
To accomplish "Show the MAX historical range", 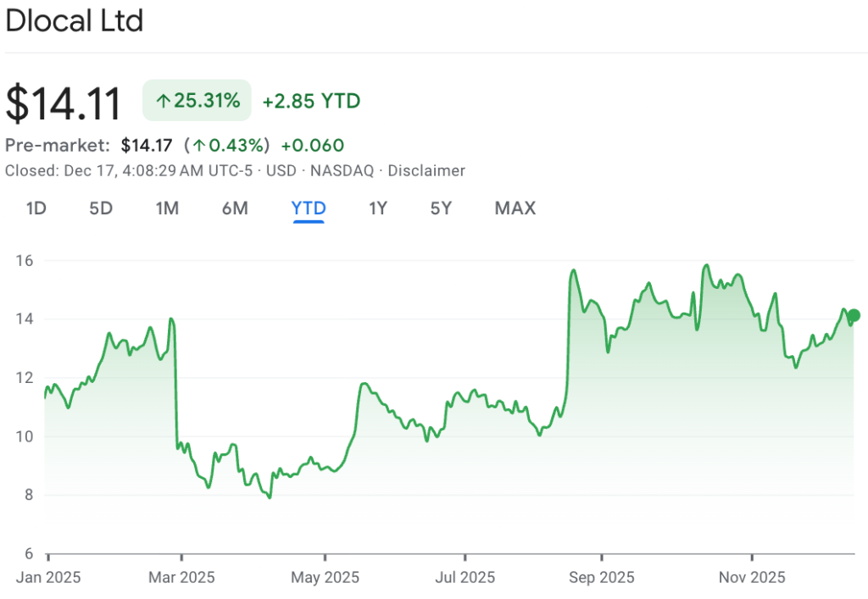I will [x=515, y=208].
